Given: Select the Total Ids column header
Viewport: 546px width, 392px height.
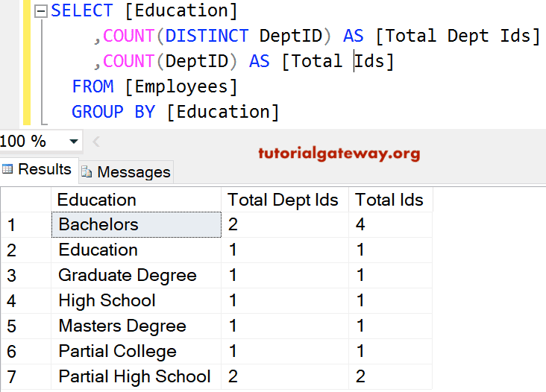Looking at the screenshot, I should pos(391,200).
